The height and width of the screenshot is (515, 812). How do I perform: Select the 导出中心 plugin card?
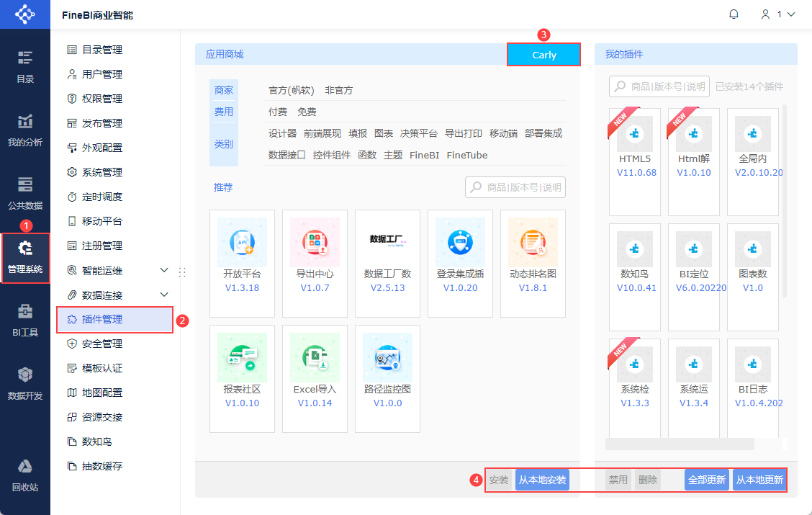(315, 263)
